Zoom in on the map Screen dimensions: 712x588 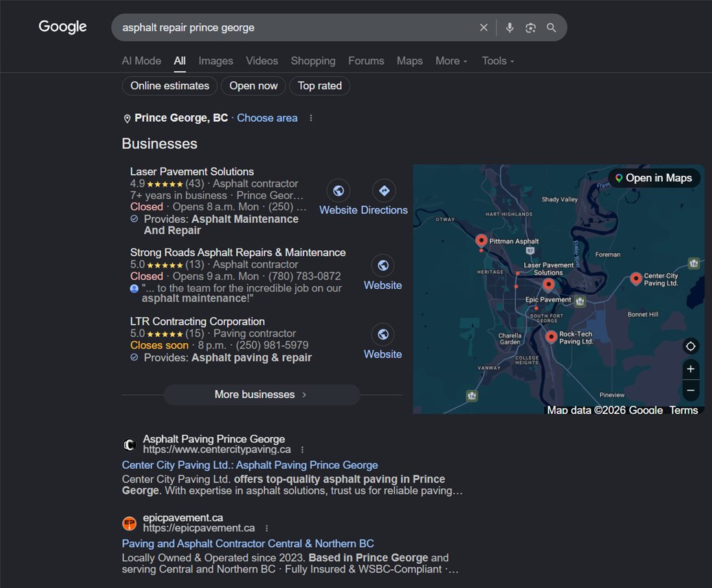pyautogui.click(x=690, y=369)
